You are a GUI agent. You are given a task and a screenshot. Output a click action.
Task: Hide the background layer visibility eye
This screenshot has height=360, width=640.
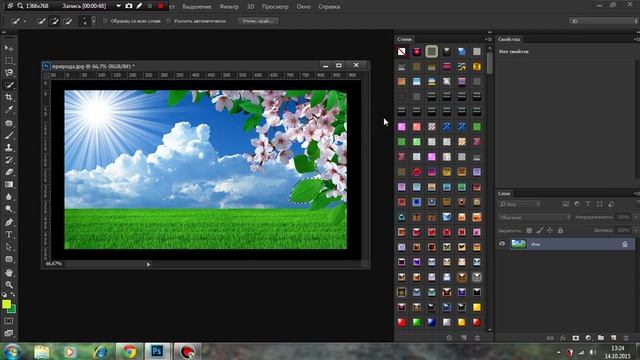click(502, 244)
